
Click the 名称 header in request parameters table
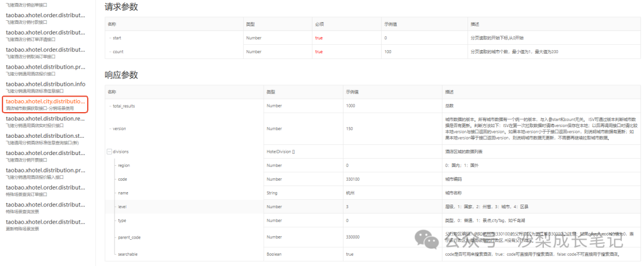point(112,24)
